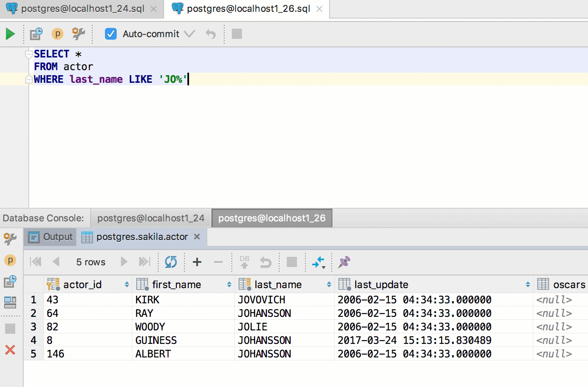Open the wrench settings icon in left sidebar
Viewport: 588px width, 387px height.
point(10,239)
